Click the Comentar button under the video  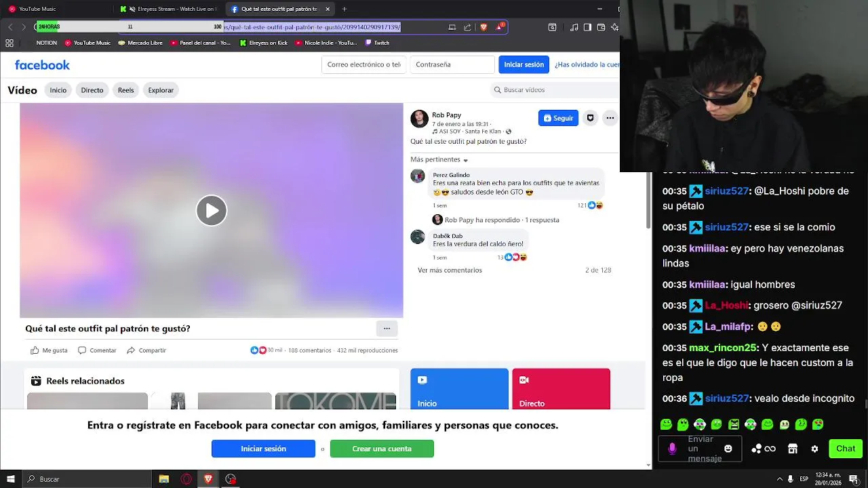[x=97, y=350]
